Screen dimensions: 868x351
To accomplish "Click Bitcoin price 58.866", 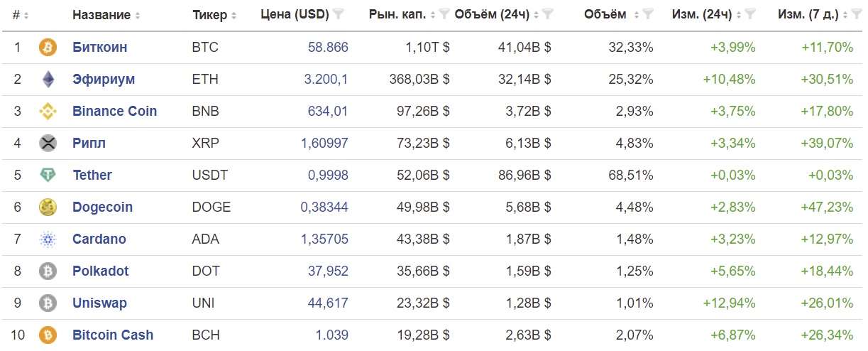I will 328,48.
